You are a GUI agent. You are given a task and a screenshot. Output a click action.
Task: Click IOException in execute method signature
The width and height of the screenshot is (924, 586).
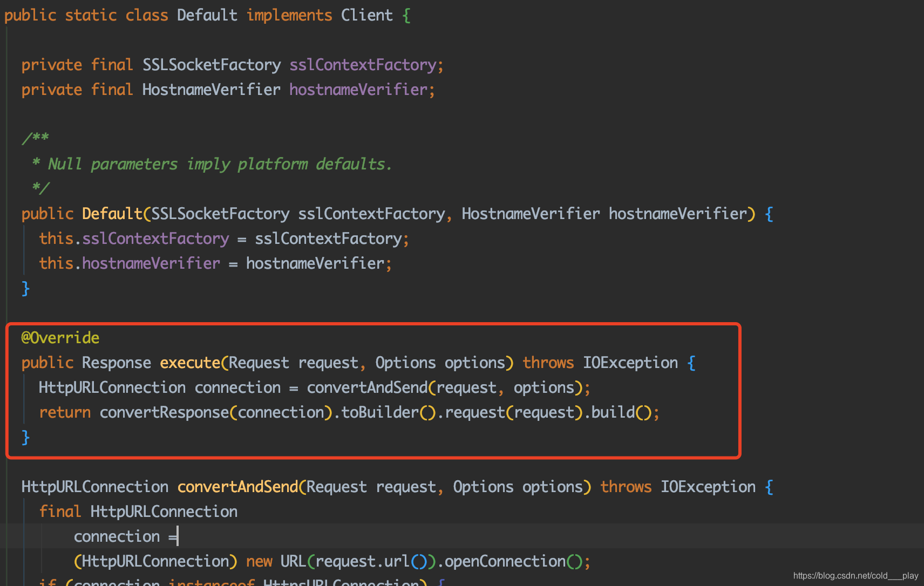tap(630, 363)
